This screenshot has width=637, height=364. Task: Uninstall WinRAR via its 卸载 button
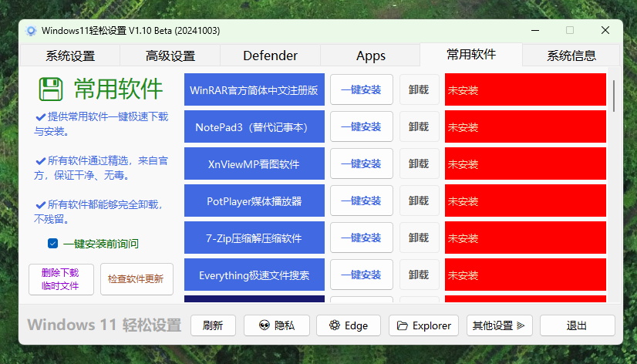click(x=419, y=89)
